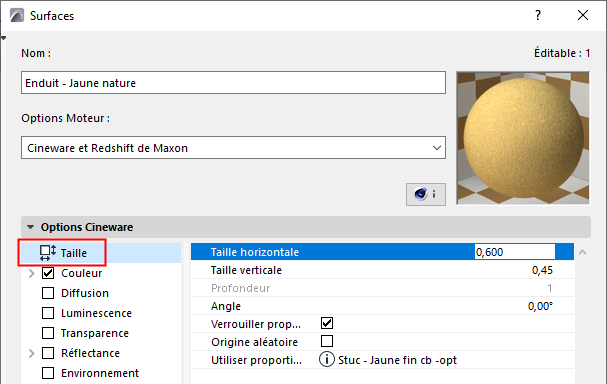Click the info icon beside Stuc - Jaune fin
The width and height of the screenshot is (607, 384).
[x=326, y=360]
